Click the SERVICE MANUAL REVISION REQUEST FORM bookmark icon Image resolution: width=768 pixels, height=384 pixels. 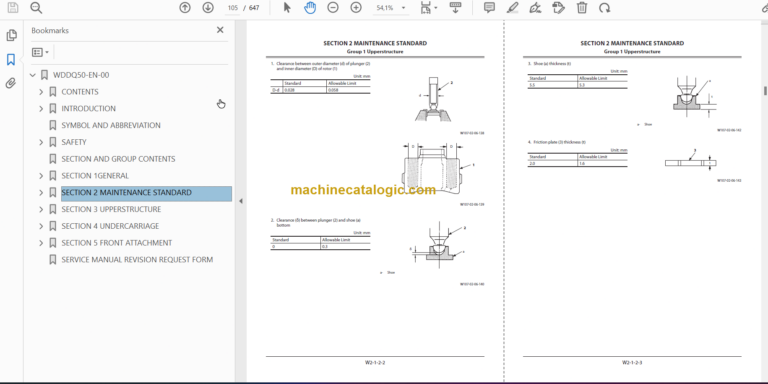(x=53, y=260)
